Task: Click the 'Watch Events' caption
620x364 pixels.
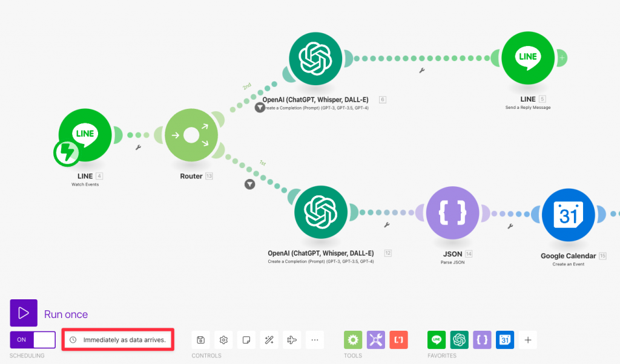Action: 85,184
